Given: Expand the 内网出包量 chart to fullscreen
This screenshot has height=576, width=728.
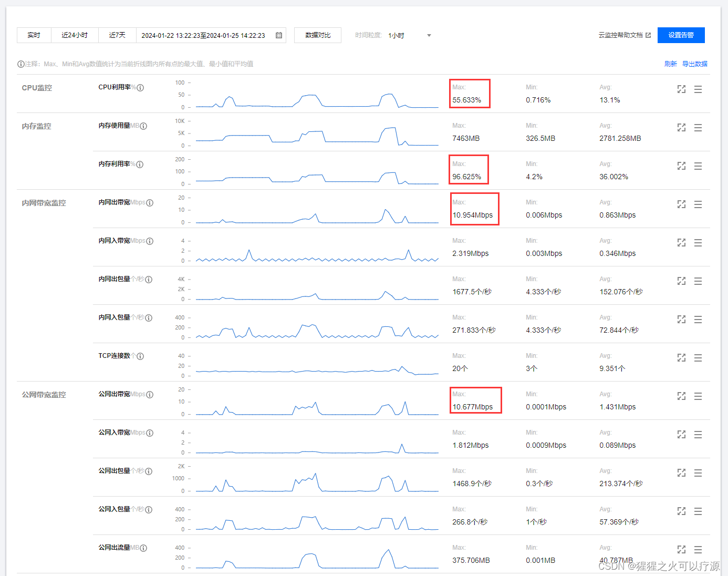Looking at the screenshot, I should (x=681, y=281).
